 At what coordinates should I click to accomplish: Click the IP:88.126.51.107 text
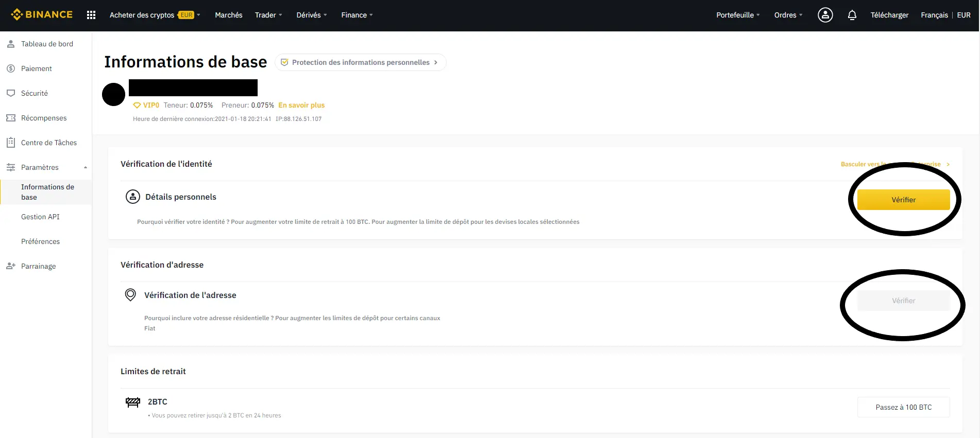(298, 119)
